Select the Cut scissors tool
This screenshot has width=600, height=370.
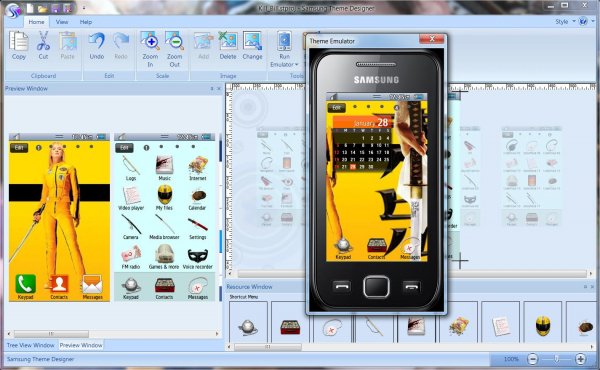pyautogui.click(x=43, y=46)
